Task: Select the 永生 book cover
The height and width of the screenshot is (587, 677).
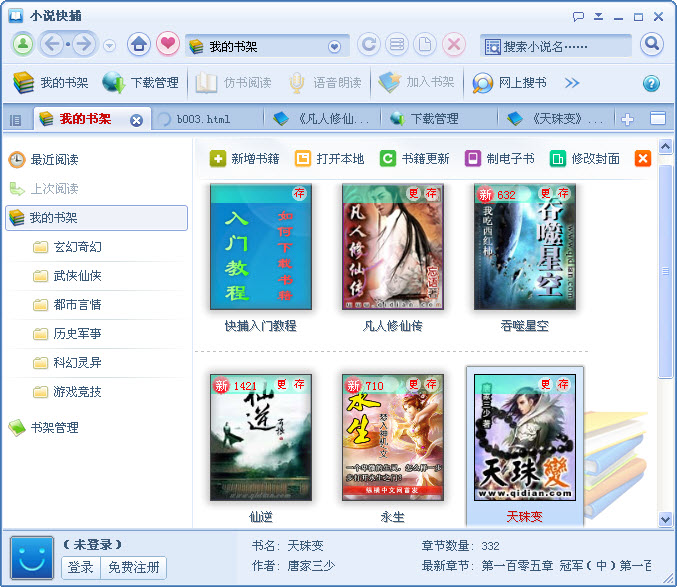Action: coord(393,437)
